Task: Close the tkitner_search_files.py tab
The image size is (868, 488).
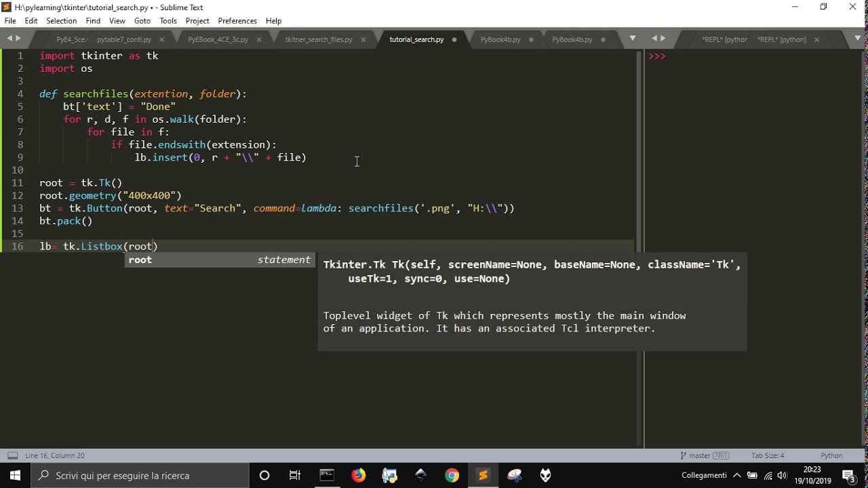Action: tap(363, 39)
